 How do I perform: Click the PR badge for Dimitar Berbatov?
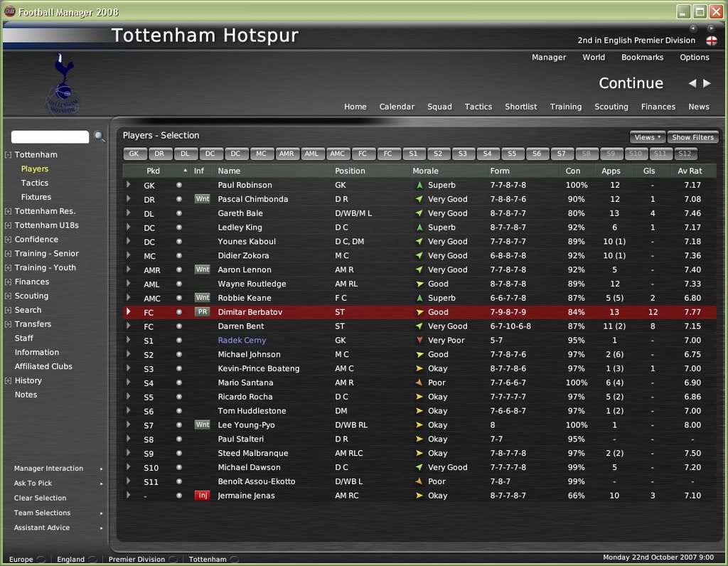[x=203, y=312]
